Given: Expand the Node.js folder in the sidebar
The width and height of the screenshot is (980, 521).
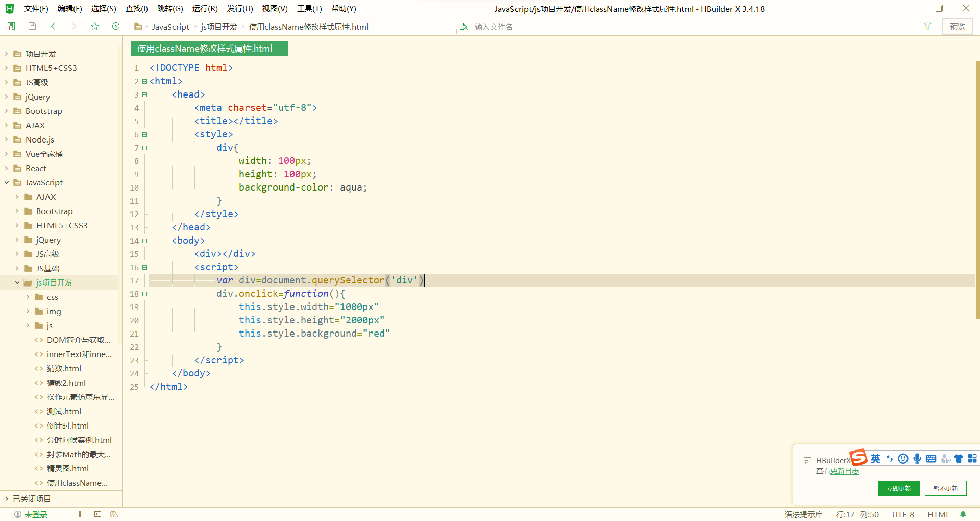Looking at the screenshot, I should pos(5,139).
